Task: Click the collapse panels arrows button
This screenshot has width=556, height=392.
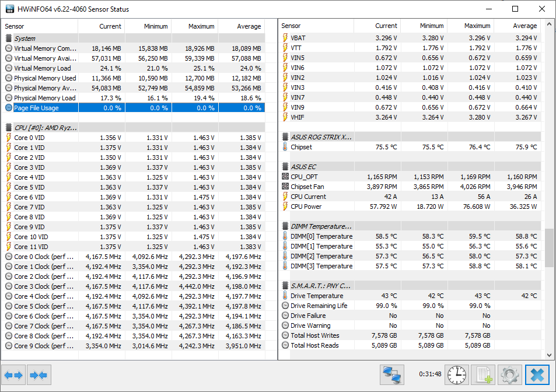Action: (x=39, y=374)
